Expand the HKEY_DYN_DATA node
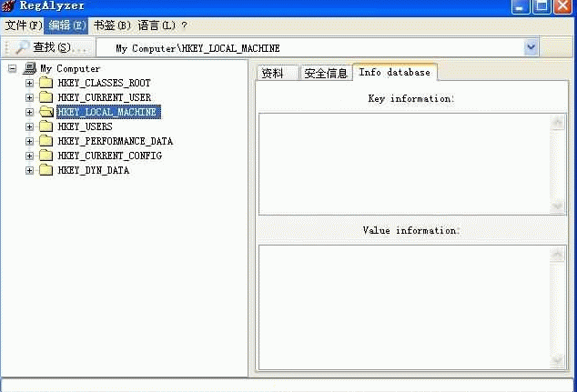 [x=29, y=171]
